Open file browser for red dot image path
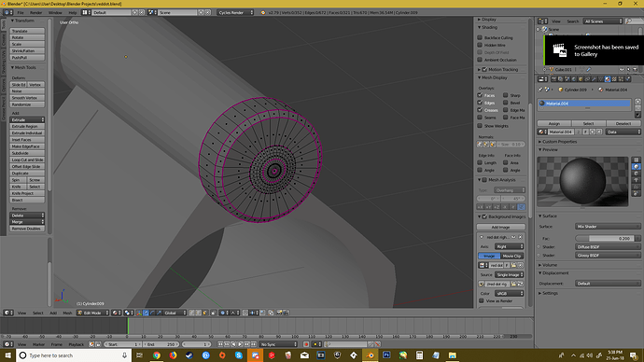This screenshot has width=644, height=362. pos(513,284)
